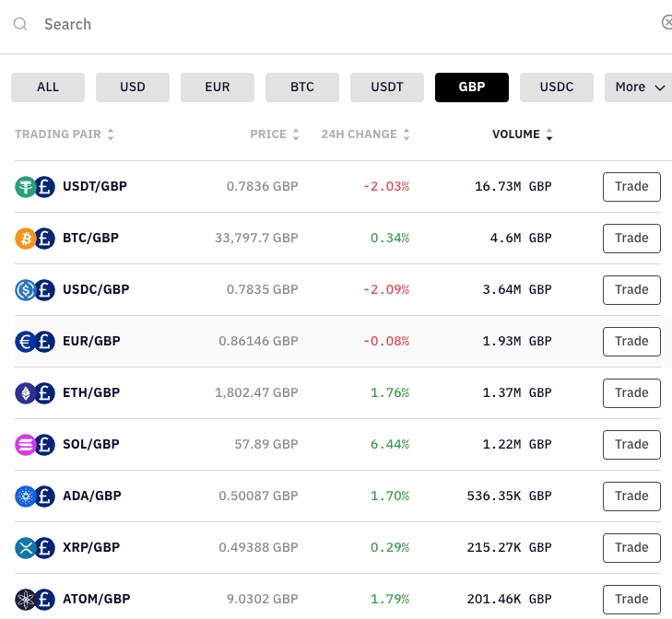Trade the ETH/GBP pair

[x=631, y=392]
